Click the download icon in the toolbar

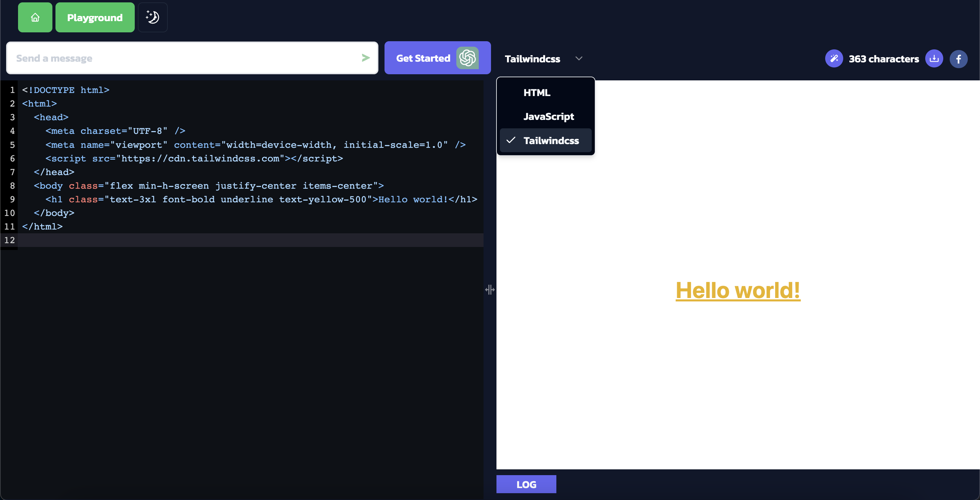point(934,58)
